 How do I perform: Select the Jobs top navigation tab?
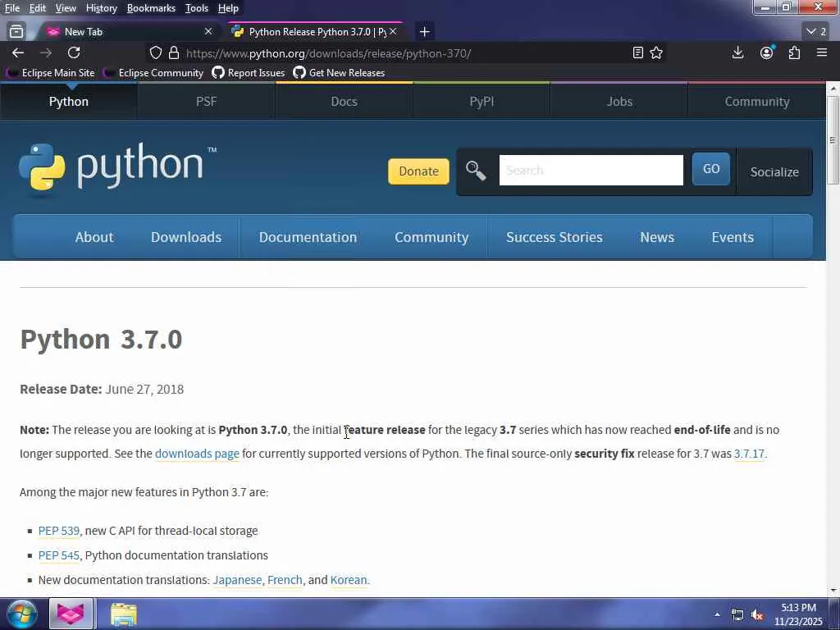tap(619, 101)
